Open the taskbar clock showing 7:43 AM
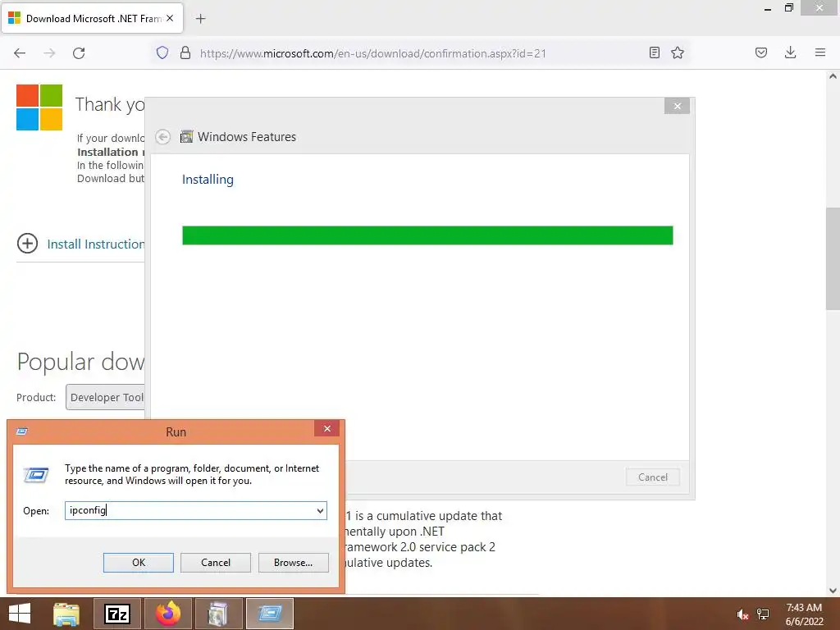Screen dimensions: 840x630 click(804, 614)
